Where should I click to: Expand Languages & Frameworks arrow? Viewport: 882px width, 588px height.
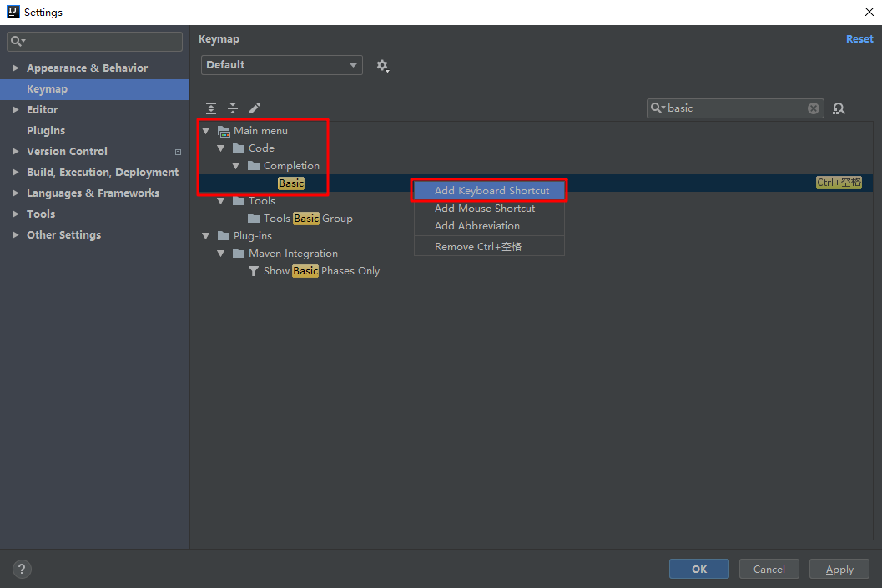[15, 193]
